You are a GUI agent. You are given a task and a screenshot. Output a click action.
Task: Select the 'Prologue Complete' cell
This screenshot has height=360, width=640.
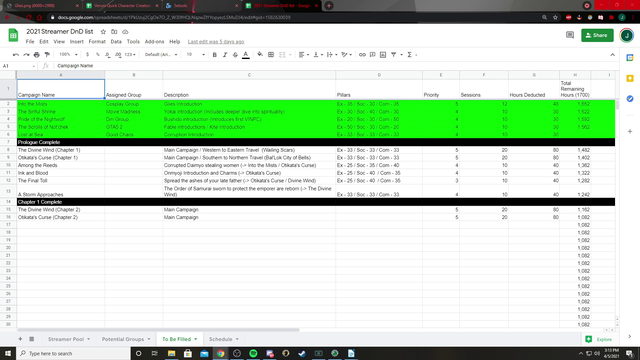pyautogui.click(x=61, y=142)
